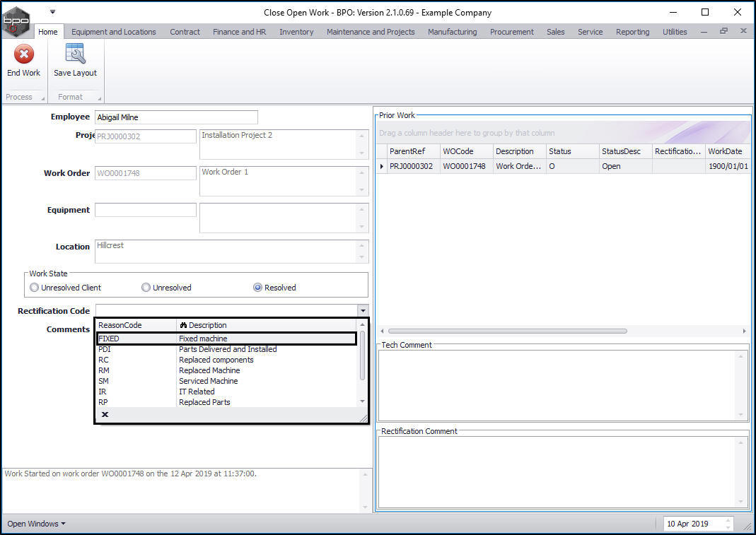Expand the Process group launcher
This screenshot has width=756, height=535.
pyautogui.click(x=43, y=98)
